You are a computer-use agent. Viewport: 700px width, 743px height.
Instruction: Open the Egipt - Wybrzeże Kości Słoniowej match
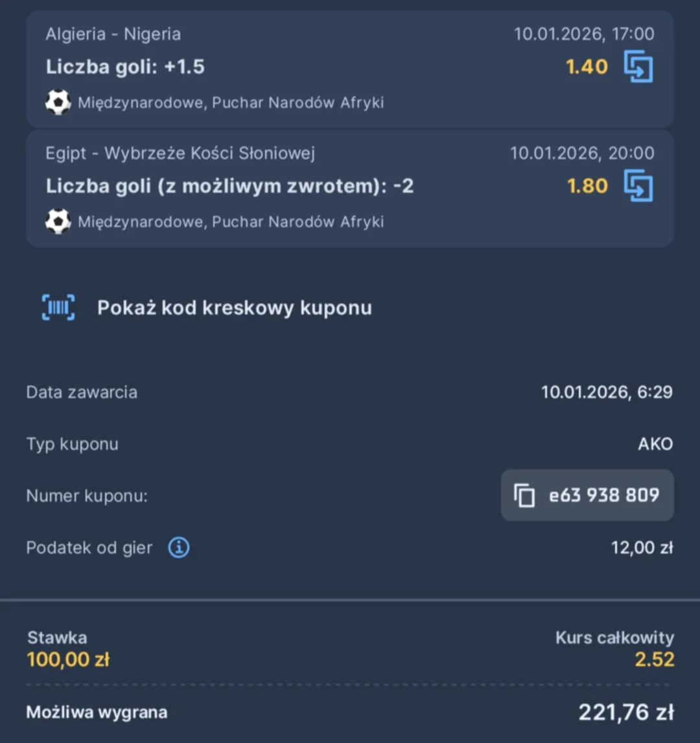click(180, 154)
